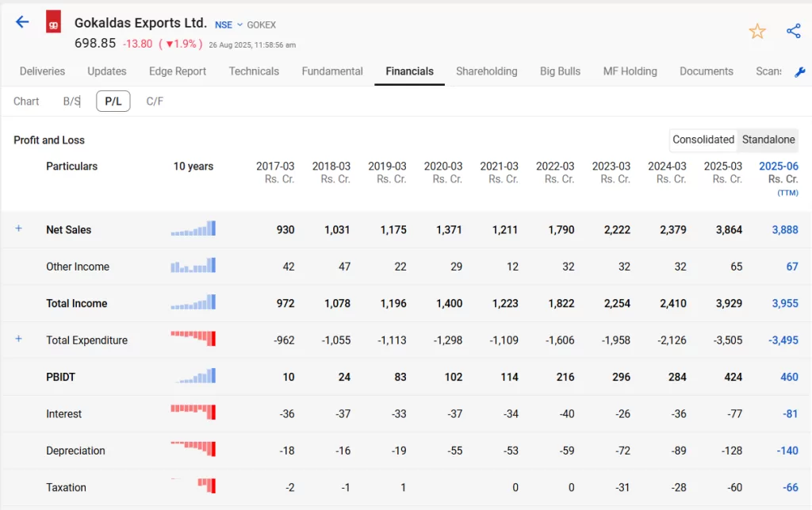This screenshot has width=812, height=510.
Task: Click the 10 years column header
Action: pos(193,167)
